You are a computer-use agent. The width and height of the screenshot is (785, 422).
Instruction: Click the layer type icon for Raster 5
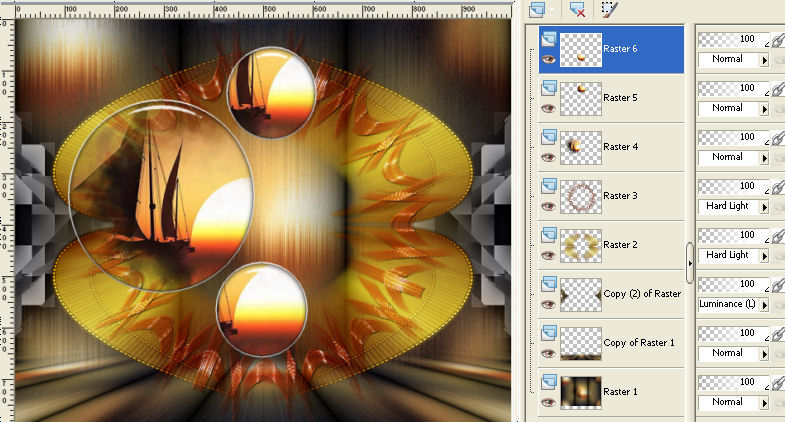[549, 88]
